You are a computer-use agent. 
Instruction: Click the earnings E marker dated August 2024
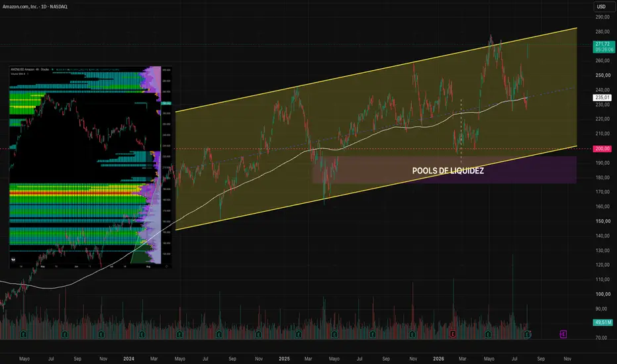point(218,334)
